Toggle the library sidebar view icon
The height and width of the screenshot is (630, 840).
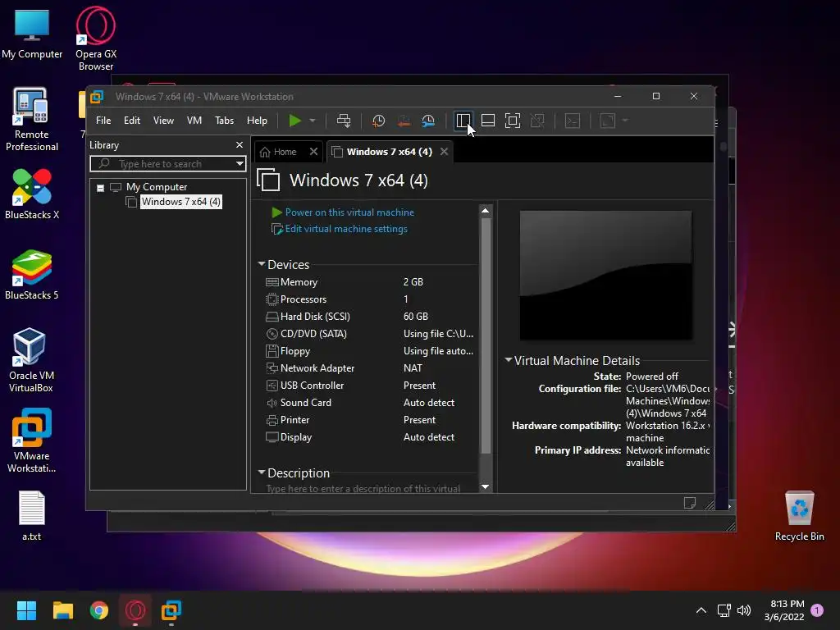(x=463, y=121)
